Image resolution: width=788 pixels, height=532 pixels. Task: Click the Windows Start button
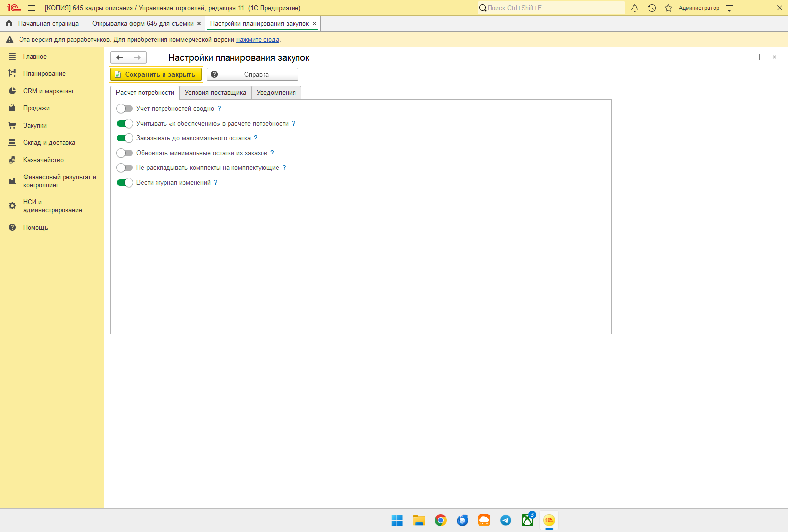point(397,520)
